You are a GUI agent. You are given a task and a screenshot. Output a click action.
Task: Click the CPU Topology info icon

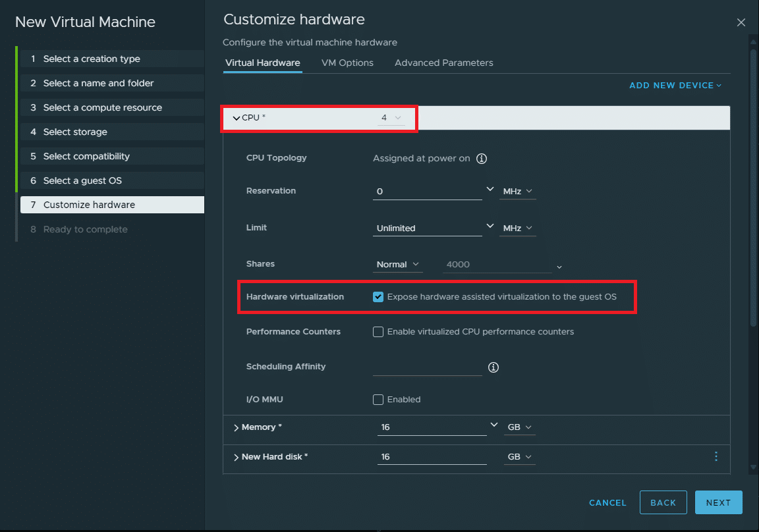click(481, 159)
